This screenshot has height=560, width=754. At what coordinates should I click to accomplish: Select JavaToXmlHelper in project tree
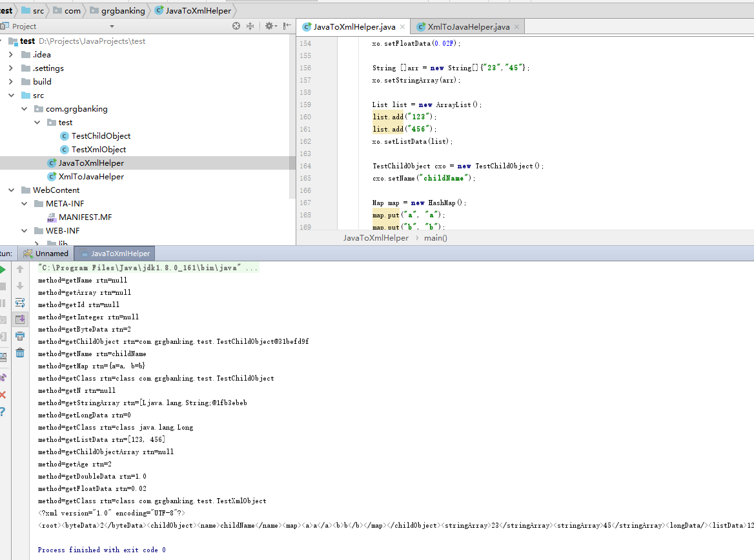pyautogui.click(x=91, y=163)
